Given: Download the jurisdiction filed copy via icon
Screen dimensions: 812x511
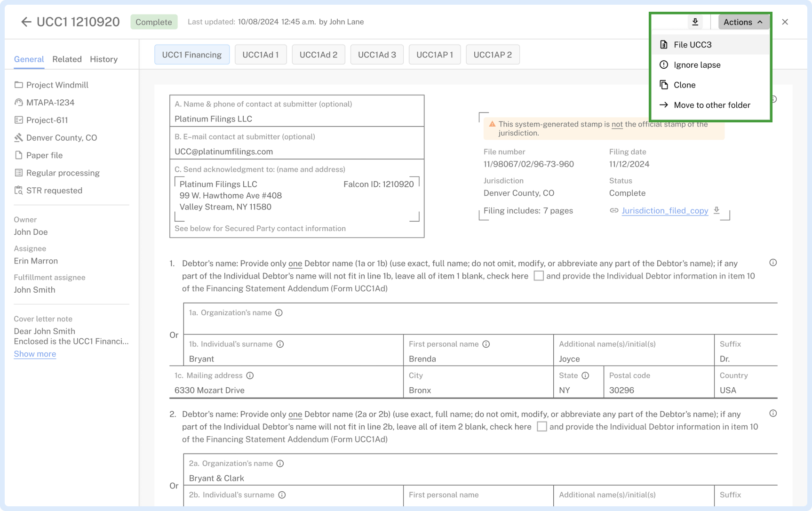Looking at the screenshot, I should click(716, 210).
